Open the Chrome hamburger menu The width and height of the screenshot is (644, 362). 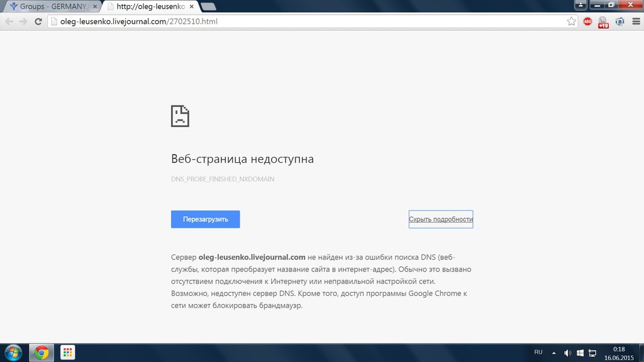tap(636, 21)
